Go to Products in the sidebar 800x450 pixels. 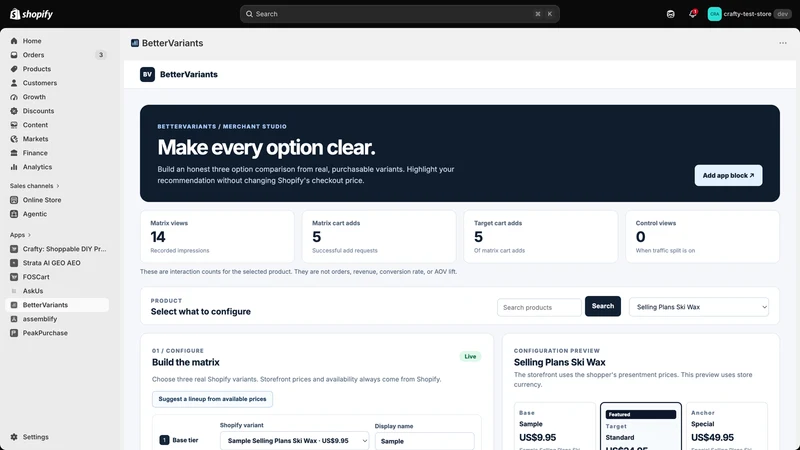[x=57, y=69]
